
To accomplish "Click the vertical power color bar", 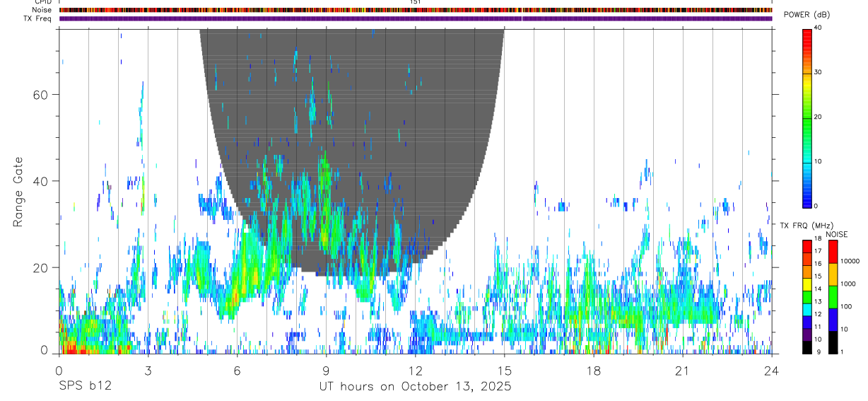I will (x=807, y=117).
